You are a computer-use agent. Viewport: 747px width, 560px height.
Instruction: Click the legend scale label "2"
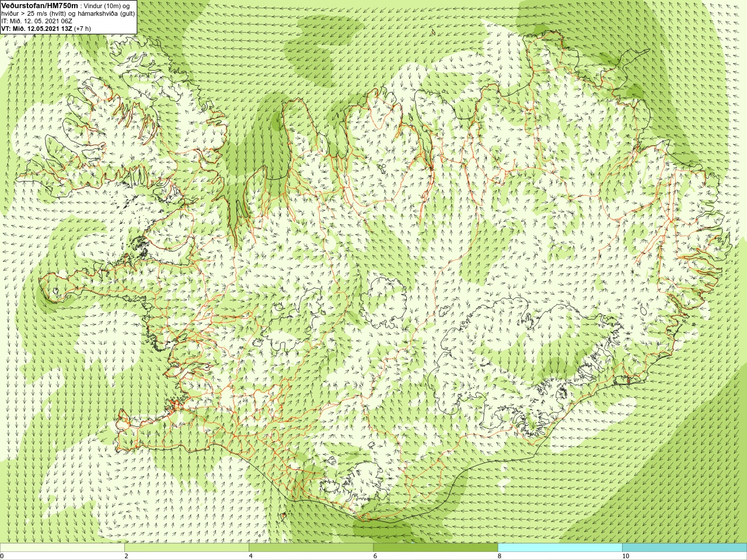(126, 556)
